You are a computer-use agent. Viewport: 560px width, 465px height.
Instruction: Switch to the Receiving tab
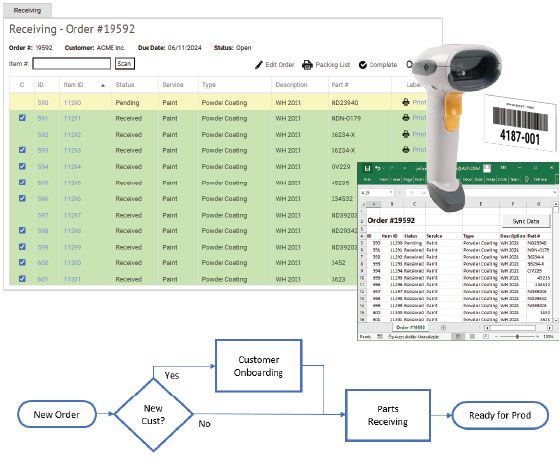tap(28, 11)
